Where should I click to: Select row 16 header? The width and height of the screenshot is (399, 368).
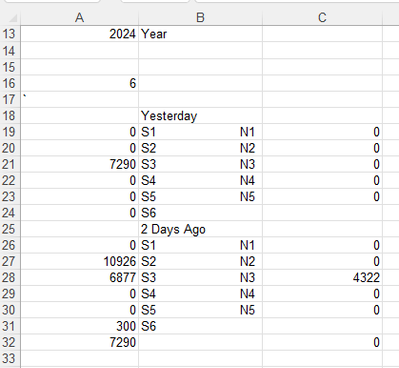coord(10,83)
